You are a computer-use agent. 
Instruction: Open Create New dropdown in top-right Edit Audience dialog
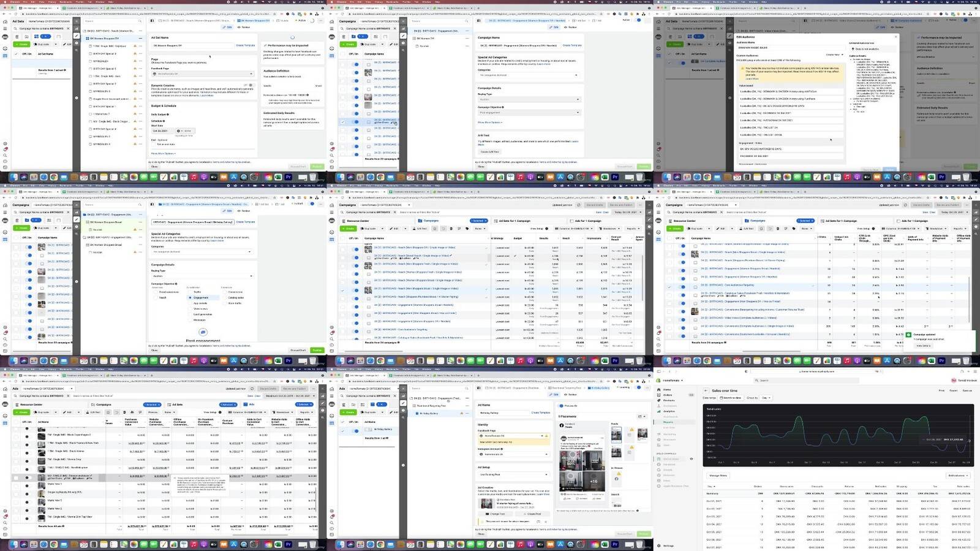834,55
